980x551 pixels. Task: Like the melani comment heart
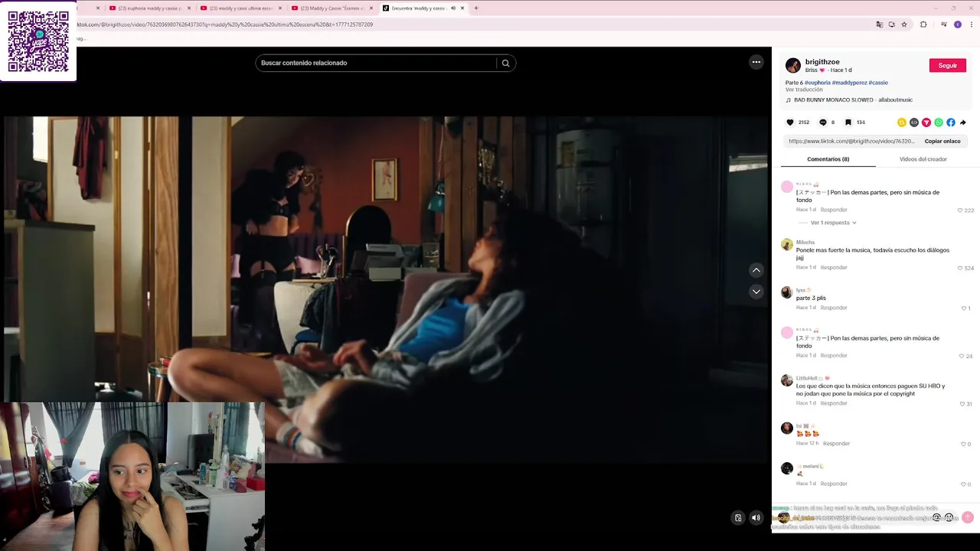[x=964, y=484]
